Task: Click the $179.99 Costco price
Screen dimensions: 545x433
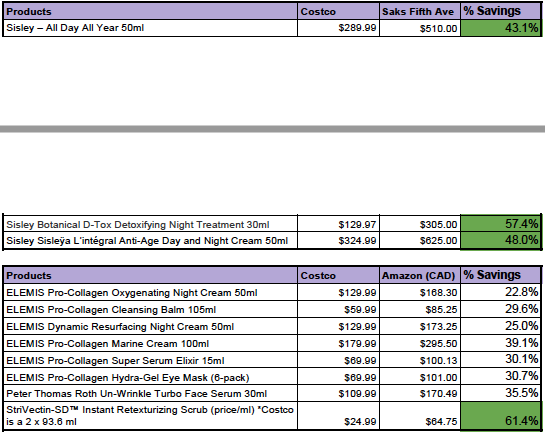Action: coord(338,343)
